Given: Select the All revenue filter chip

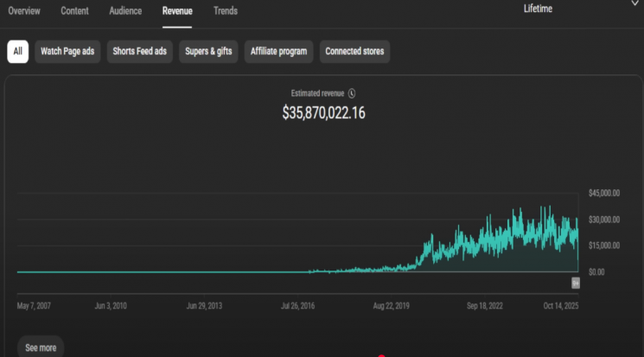Looking at the screenshot, I should [x=17, y=52].
